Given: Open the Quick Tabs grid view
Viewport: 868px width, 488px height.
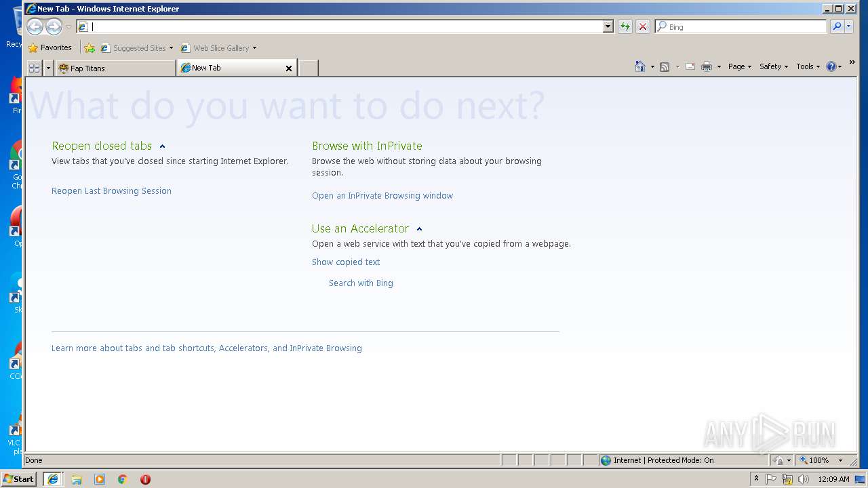Looking at the screenshot, I should click(34, 68).
